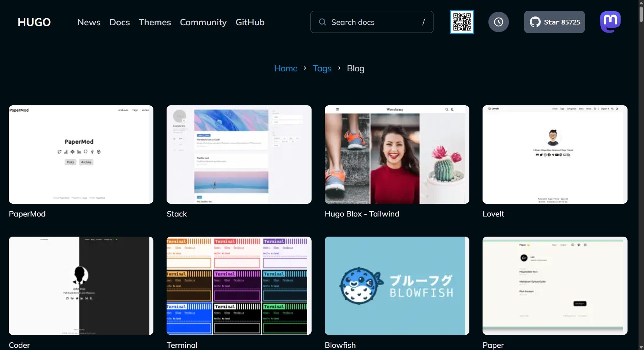644x350 pixels.
Task: Click the HUGO logo
Action: (34, 22)
